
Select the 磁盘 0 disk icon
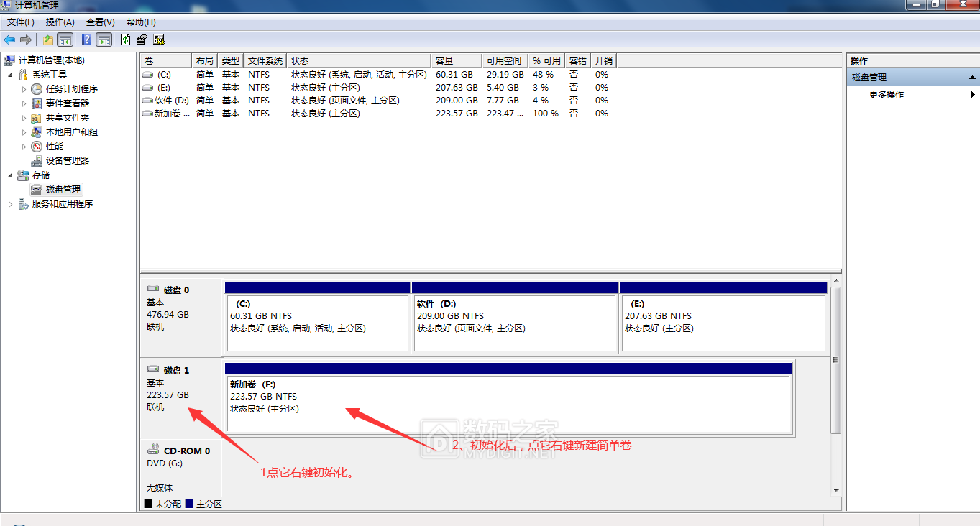tap(153, 290)
